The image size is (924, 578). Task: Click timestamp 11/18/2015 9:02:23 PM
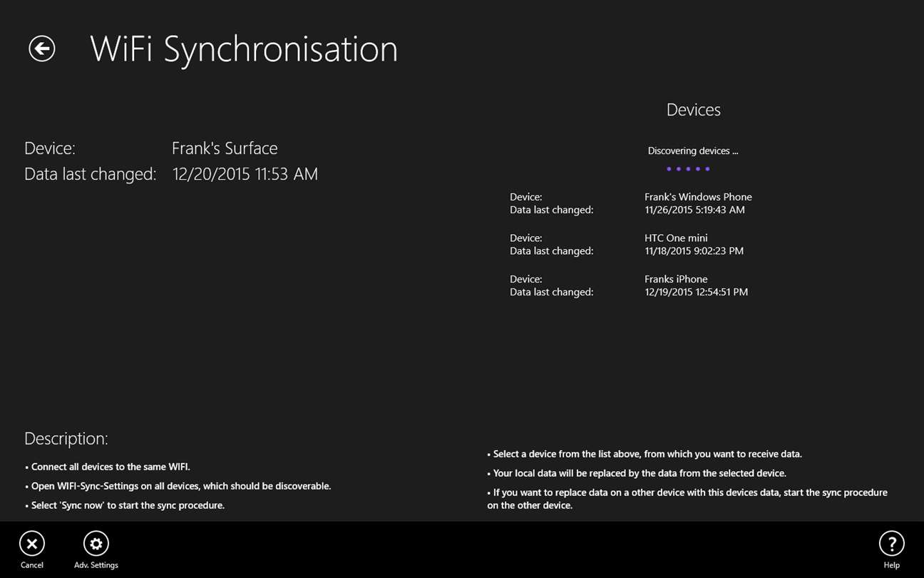tap(694, 251)
